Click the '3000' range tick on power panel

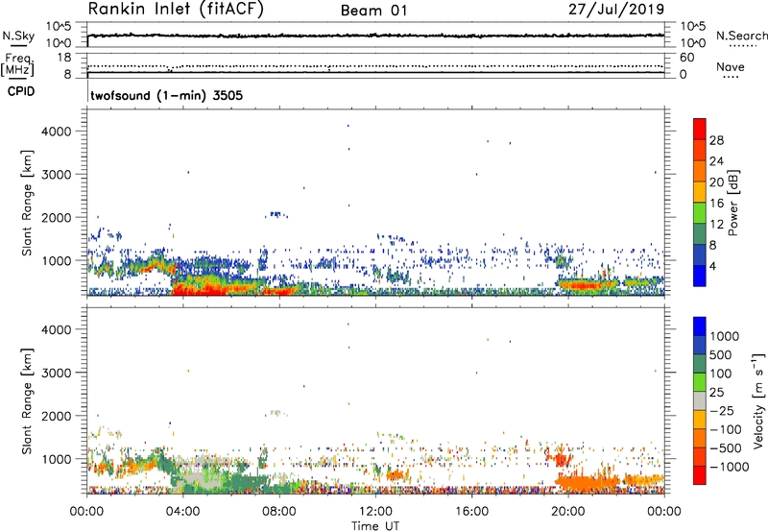point(56,175)
